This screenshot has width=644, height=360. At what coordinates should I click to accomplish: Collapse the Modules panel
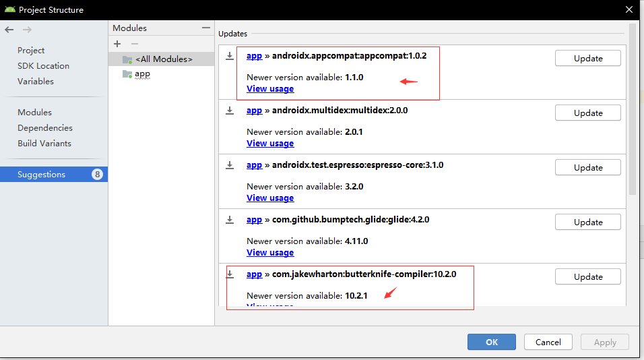point(205,28)
